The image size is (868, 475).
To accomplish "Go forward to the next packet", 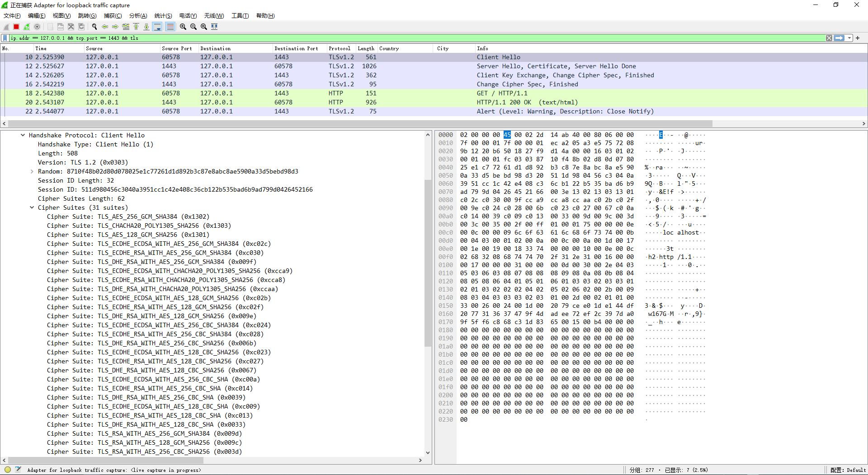I will (x=115, y=27).
